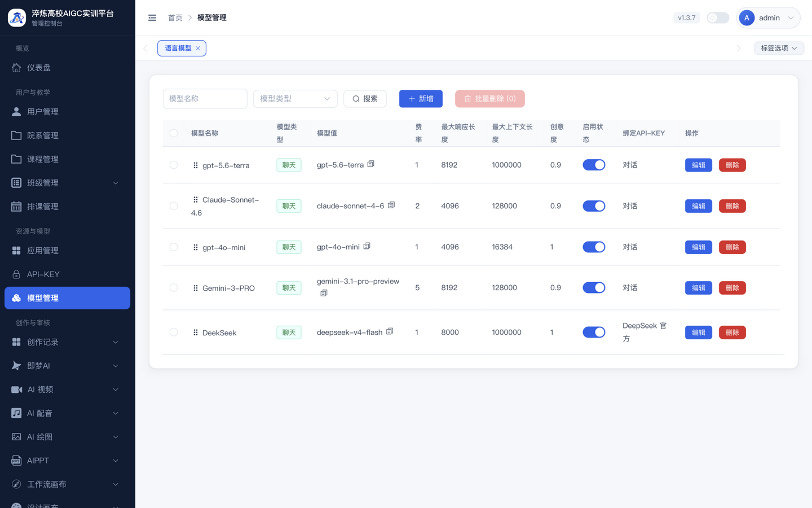Click the 搜索 search button
The width and height of the screenshot is (812, 508).
(x=365, y=99)
